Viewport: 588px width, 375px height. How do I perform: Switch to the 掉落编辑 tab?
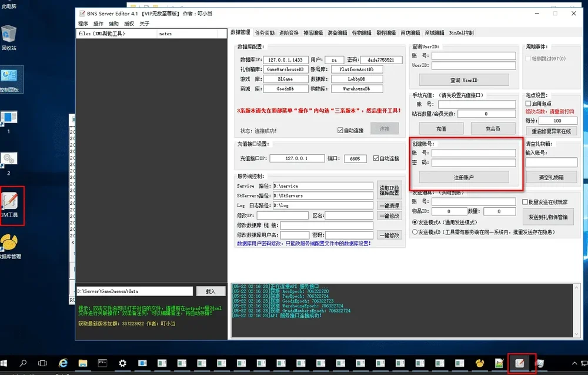tap(313, 33)
